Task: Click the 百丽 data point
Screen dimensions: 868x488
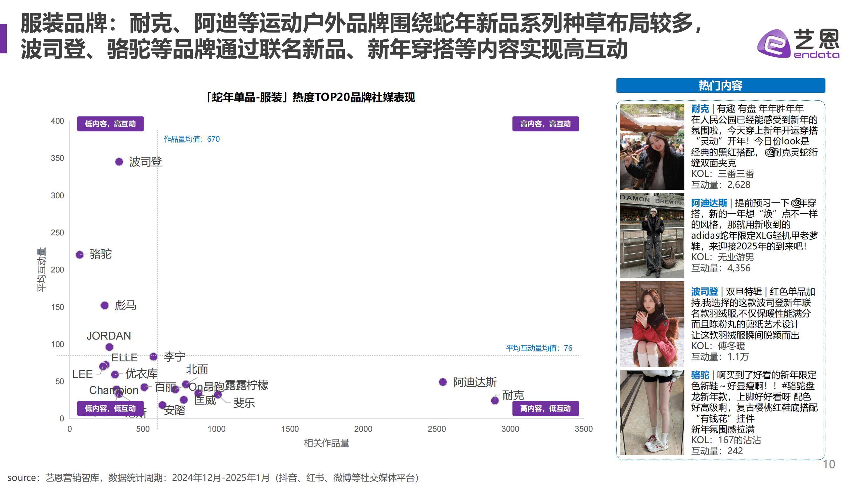Action: click(144, 387)
